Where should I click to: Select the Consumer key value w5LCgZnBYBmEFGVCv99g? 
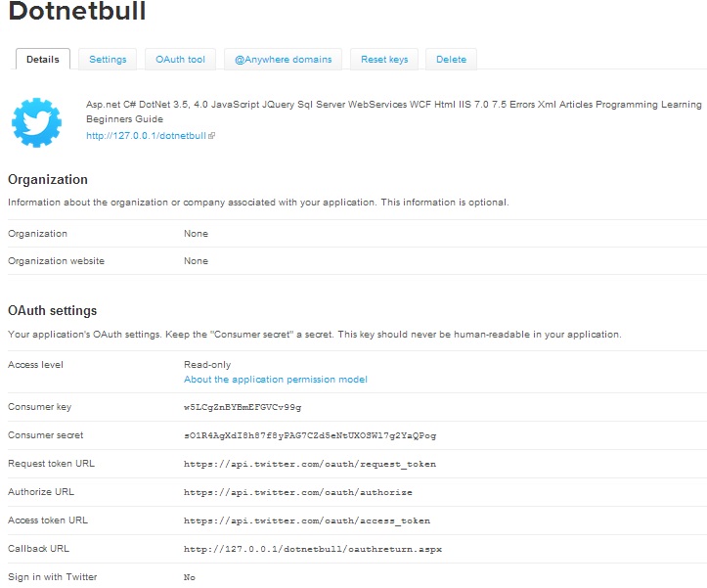[x=243, y=407]
